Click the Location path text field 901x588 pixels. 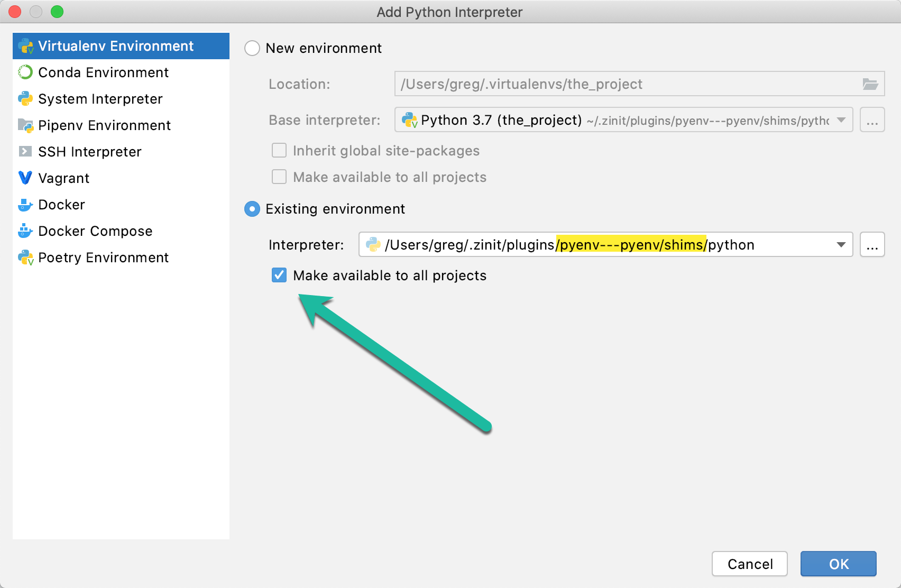pos(624,84)
